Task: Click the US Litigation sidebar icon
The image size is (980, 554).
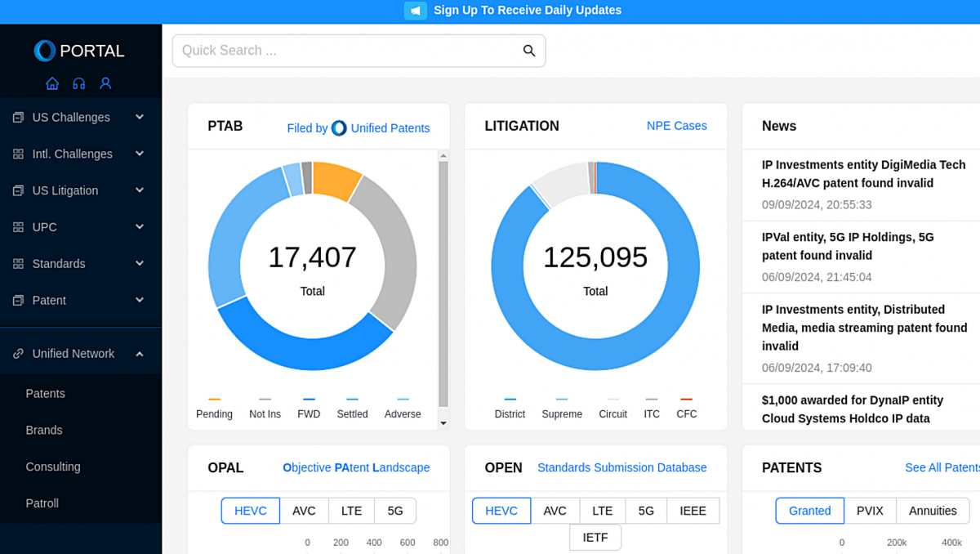Action: pos(18,190)
